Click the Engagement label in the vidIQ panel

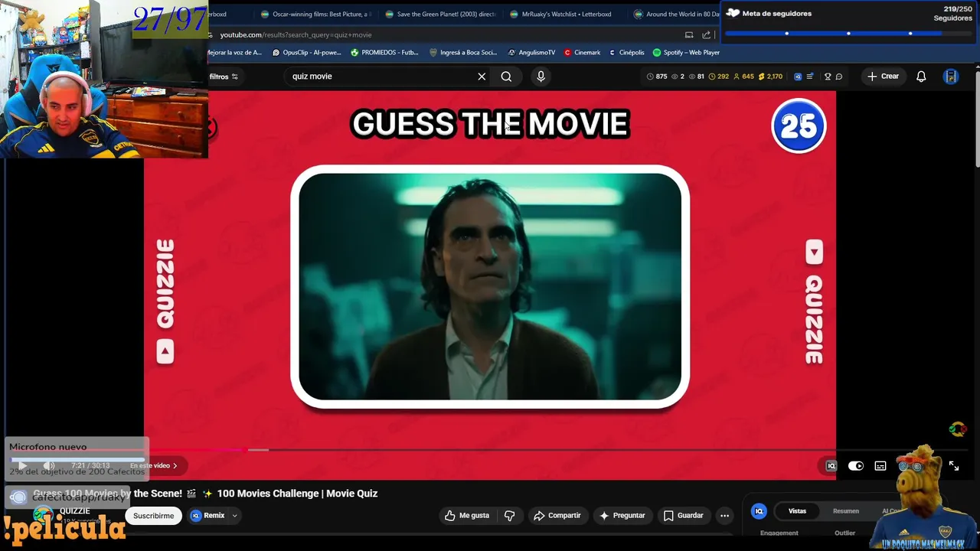pyautogui.click(x=779, y=533)
